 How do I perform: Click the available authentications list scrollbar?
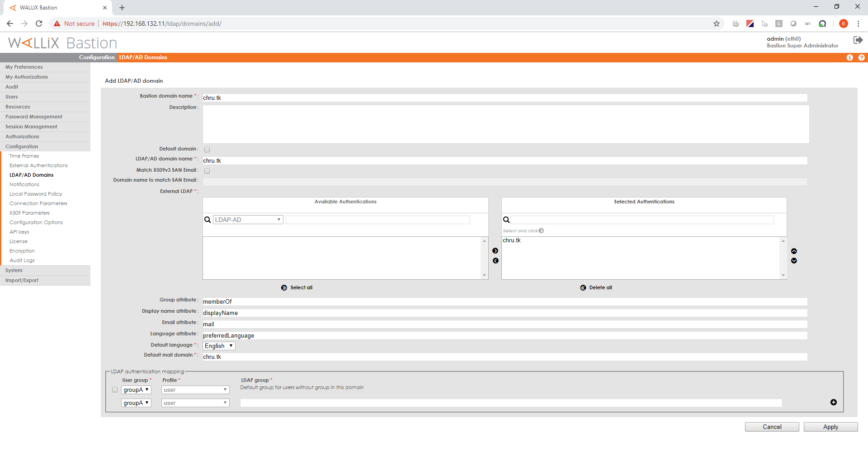coord(484,258)
